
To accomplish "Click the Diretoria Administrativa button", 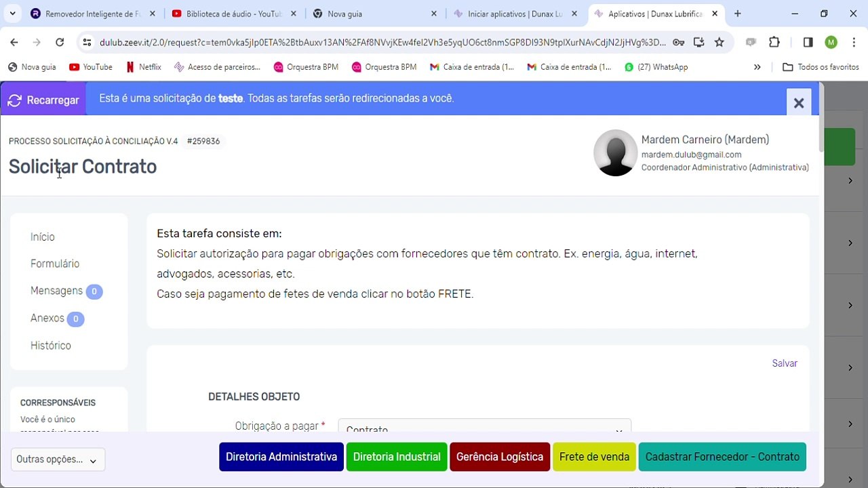I will [x=281, y=457].
